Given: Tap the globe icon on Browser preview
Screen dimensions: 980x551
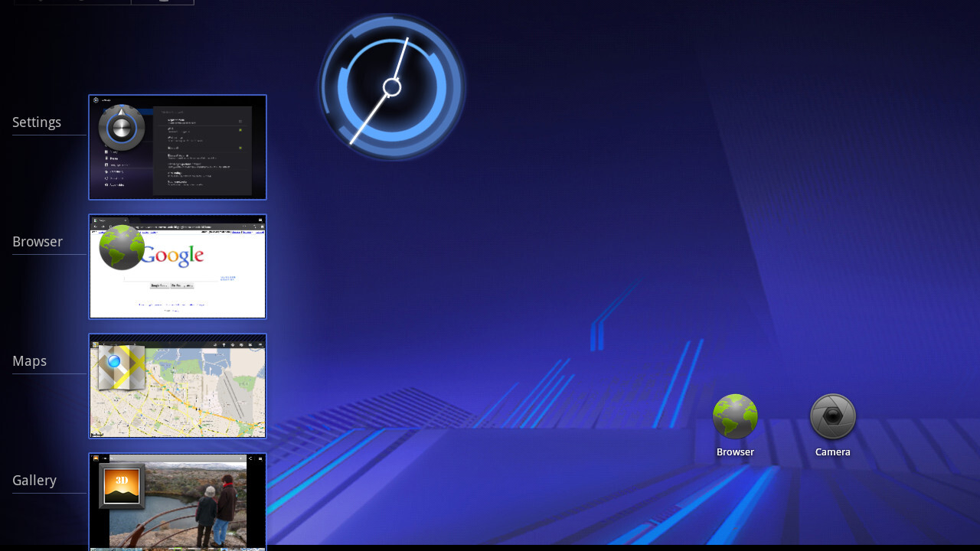Looking at the screenshot, I should (122, 247).
